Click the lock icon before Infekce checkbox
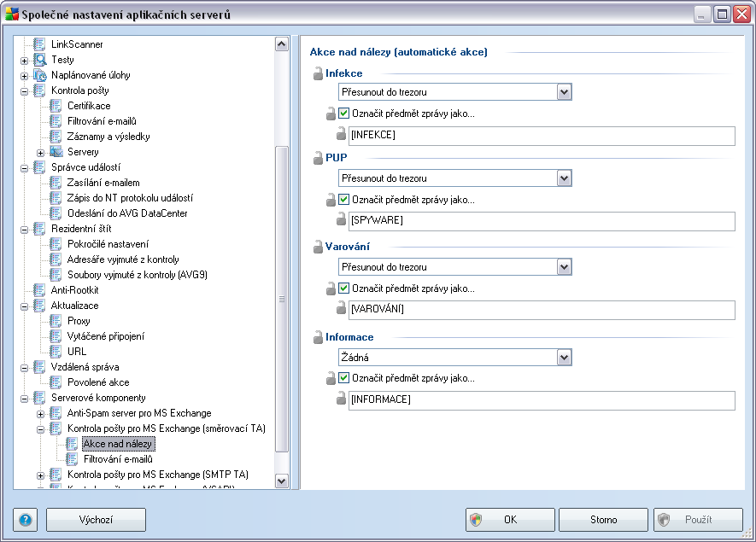 tap(331, 114)
